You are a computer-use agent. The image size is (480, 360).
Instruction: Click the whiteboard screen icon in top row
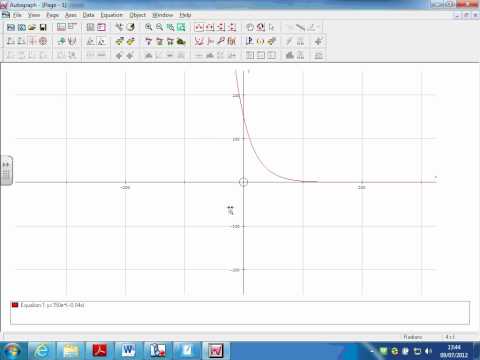(61, 27)
